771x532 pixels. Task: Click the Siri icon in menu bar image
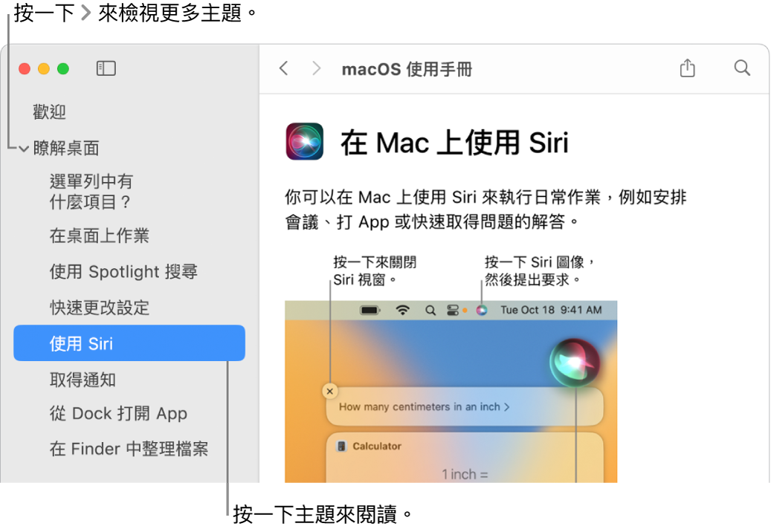click(482, 310)
